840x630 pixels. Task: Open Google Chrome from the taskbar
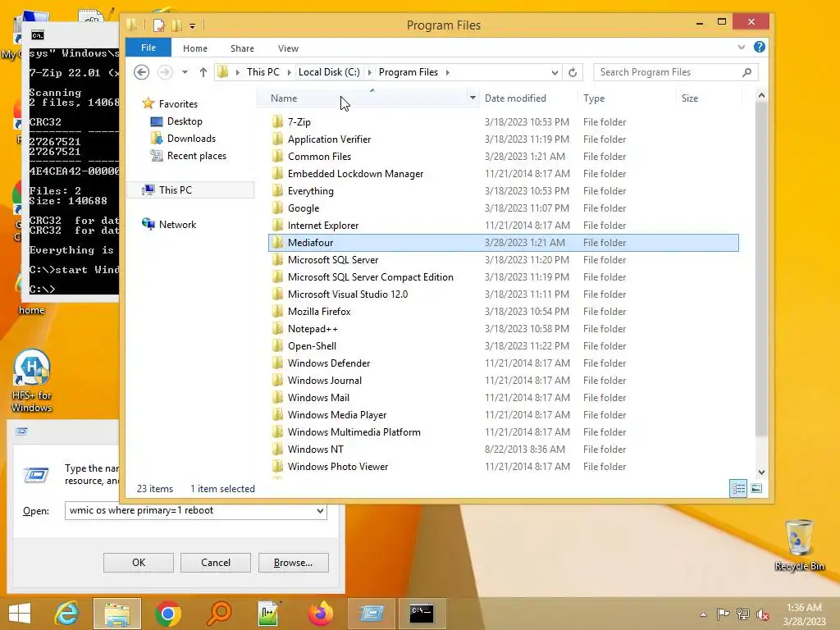pyautogui.click(x=167, y=614)
